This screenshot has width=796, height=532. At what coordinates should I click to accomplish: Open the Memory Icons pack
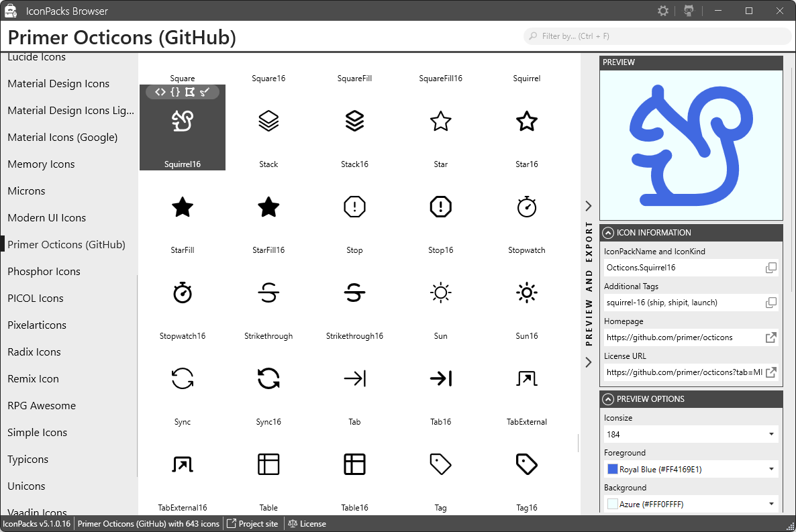(x=41, y=164)
